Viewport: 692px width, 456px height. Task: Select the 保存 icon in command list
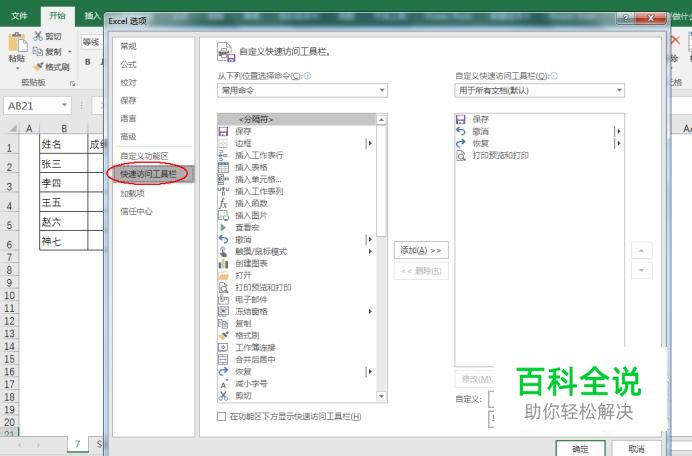click(x=223, y=132)
